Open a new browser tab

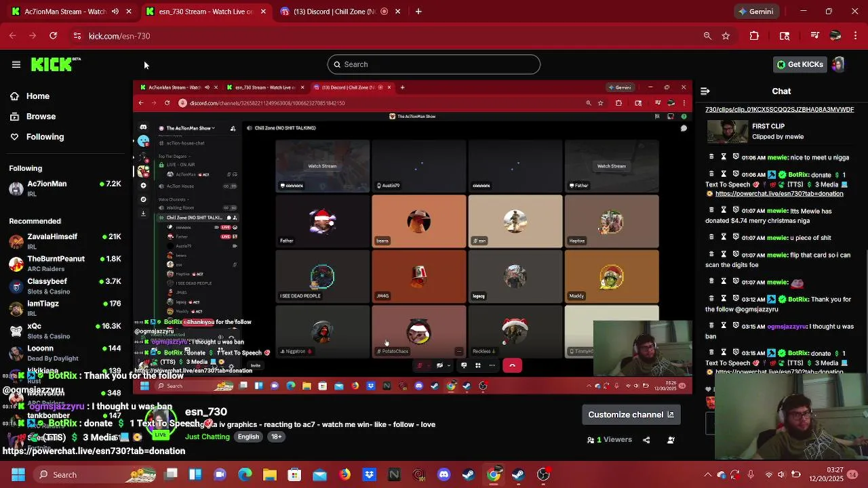pos(418,12)
